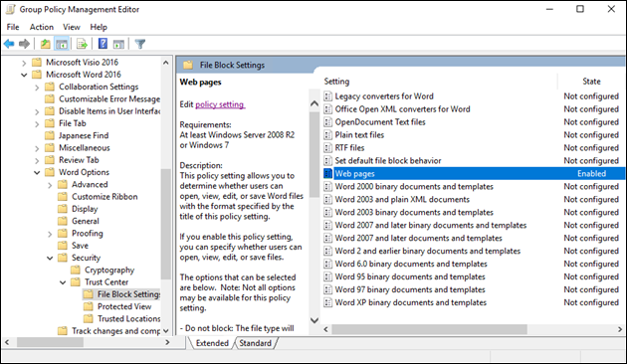The height and width of the screenshot is (364, 627).
Task: Expand the Microsoft Visio 2016 node
Action: (24, 63)
